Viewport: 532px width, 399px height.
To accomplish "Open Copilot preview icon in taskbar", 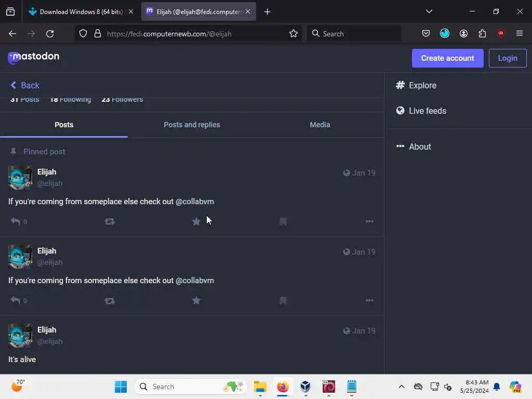I will click(515, 387).
